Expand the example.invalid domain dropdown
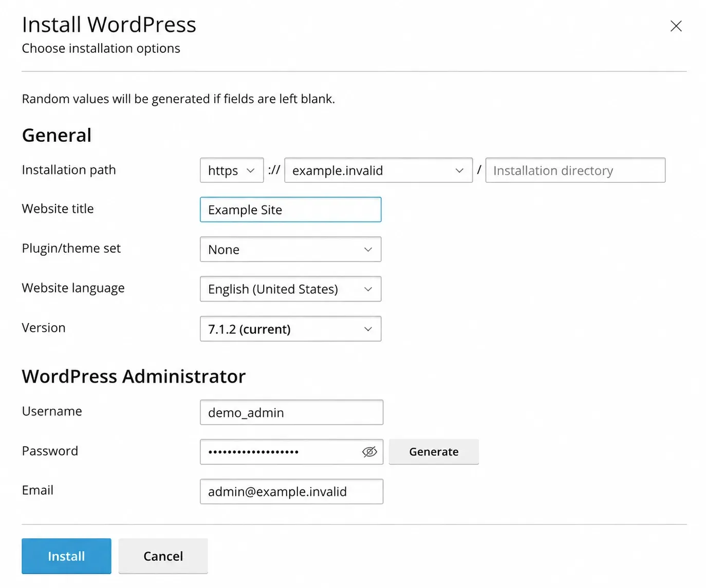The height and width of the screenshot is (588, 706). [x=378, y=170]
